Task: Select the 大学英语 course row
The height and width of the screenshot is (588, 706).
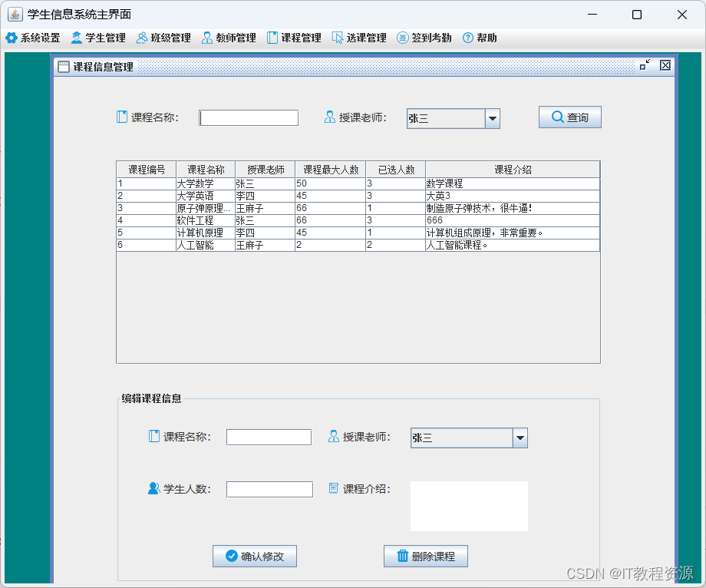Action: pyautogui.click(x=358, y=196)
